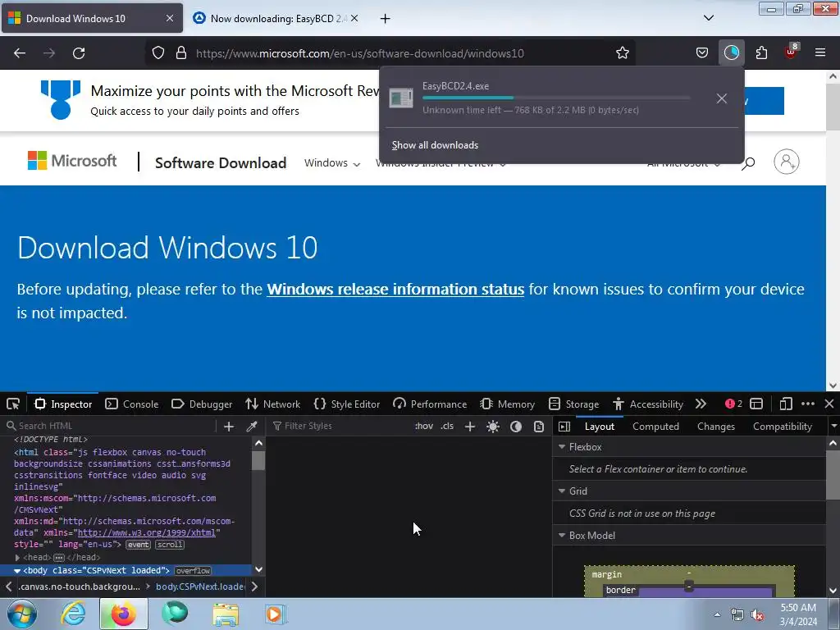
Task: Open the Accessibility devtools tab
Action: 648,404
